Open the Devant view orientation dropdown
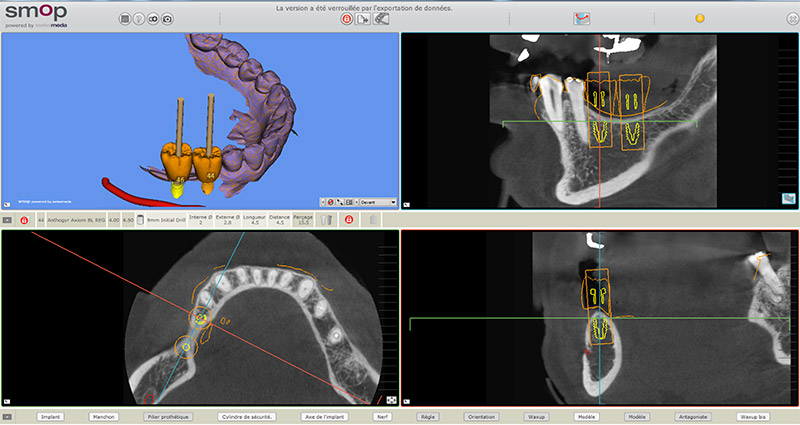The height and width of the screenshot is (425, 800). point(378,202)
